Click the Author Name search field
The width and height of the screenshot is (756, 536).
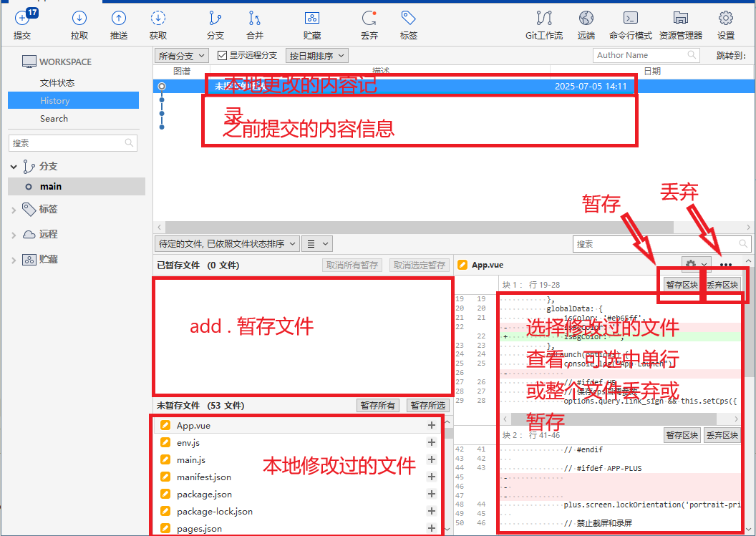pyautogui.click(x=646, y=55)
